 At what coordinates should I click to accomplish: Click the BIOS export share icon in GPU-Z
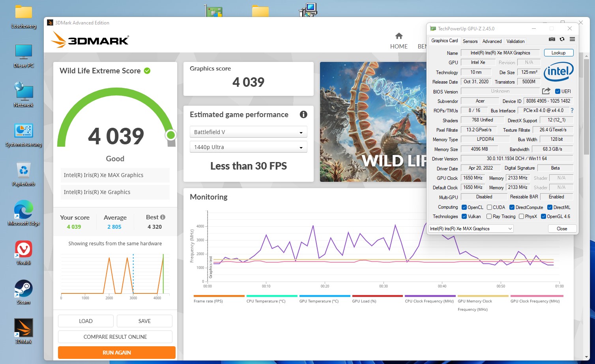tap(546, 91)
